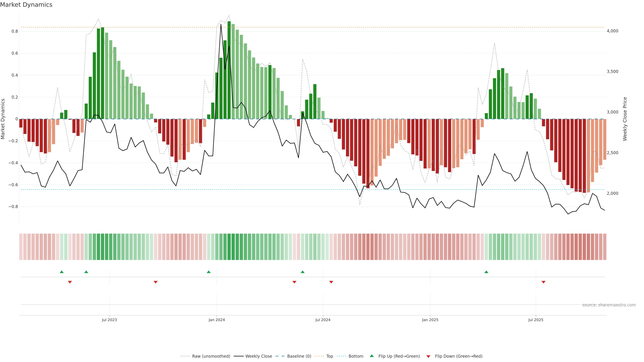Image resolution: width=644 pixels, height=362 pixels.
Task: Click the Flip Up legend triangle icon
Action: click(371, 356)
